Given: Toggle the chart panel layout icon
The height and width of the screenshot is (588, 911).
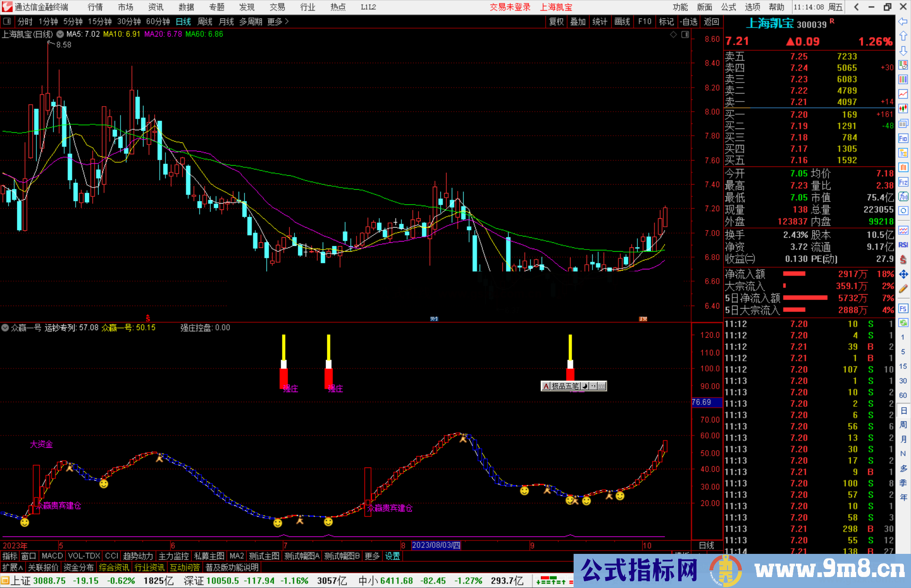Looking at the screenshot, I should [685, 35].
